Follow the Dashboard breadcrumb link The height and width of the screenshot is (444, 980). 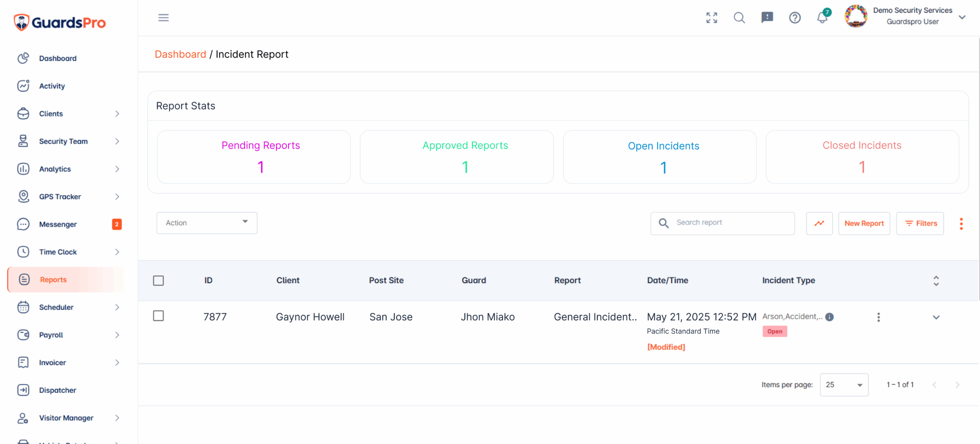(180, 54)
